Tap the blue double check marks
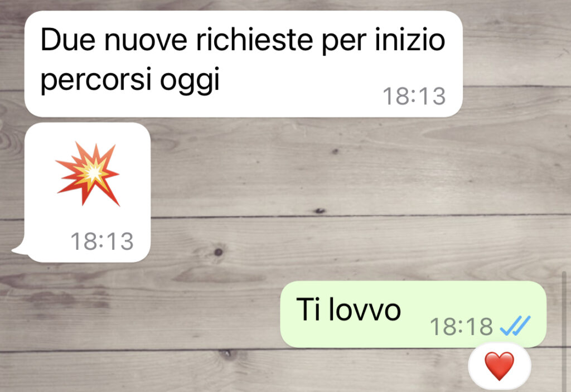The image size is (571, 392). 515,326
